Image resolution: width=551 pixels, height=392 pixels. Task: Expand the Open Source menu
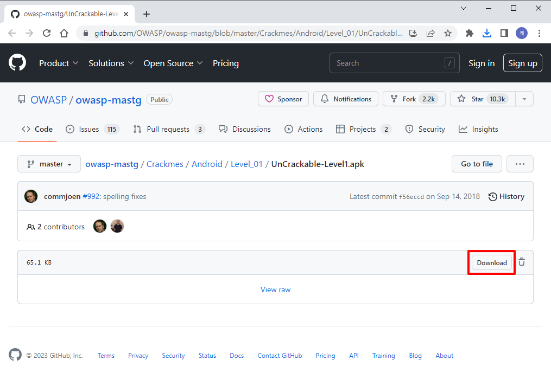[x=173, y=63]
